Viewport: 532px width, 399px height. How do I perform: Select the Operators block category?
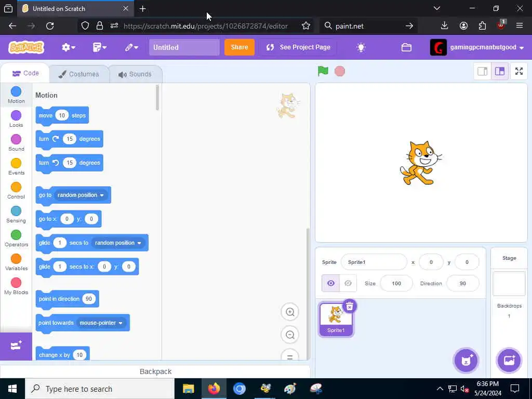16,238
